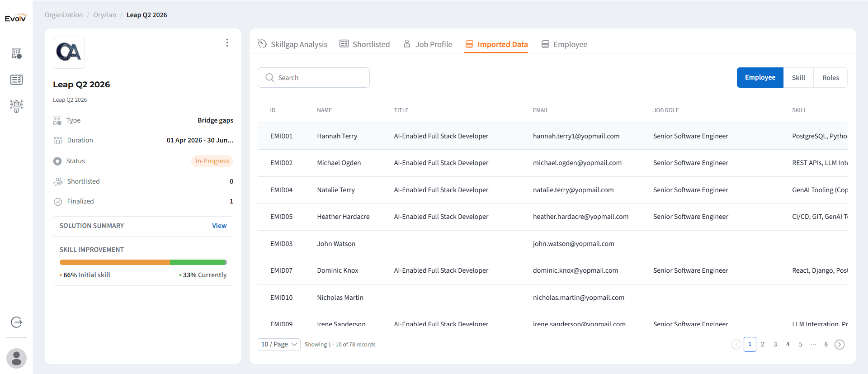This screenshot has width=868, height=374.
Task: Open the checklist icon in sidebar
Action: click(16, 80)
